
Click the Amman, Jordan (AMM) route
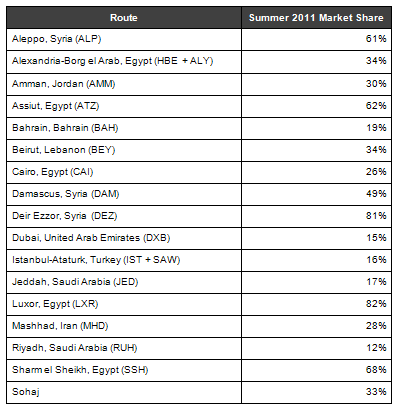pyautogui.click(x=64, y=84)
